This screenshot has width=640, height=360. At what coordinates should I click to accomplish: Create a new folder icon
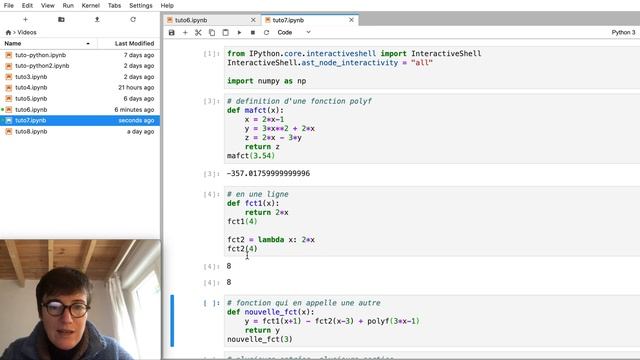[x=61, y=19]
